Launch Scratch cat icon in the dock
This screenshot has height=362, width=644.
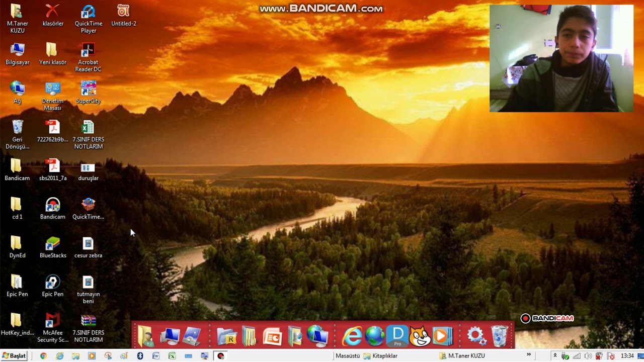tap(420, 336)
